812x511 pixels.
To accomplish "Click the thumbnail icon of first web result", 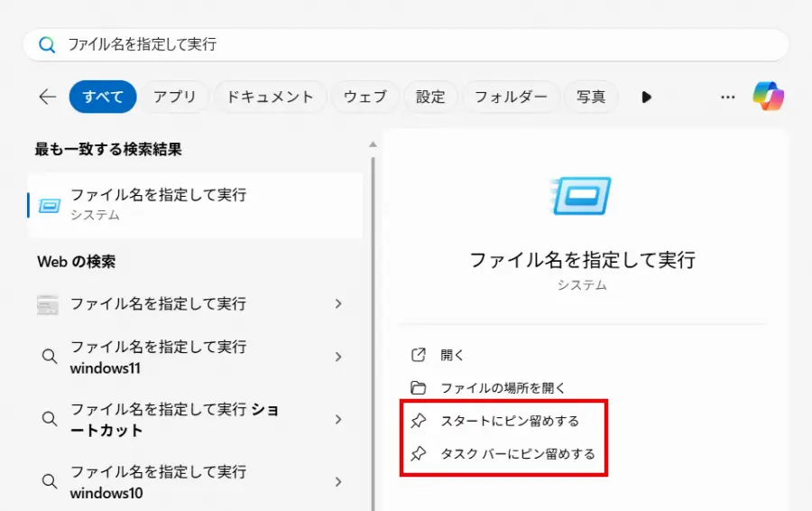I will (48, 304).
